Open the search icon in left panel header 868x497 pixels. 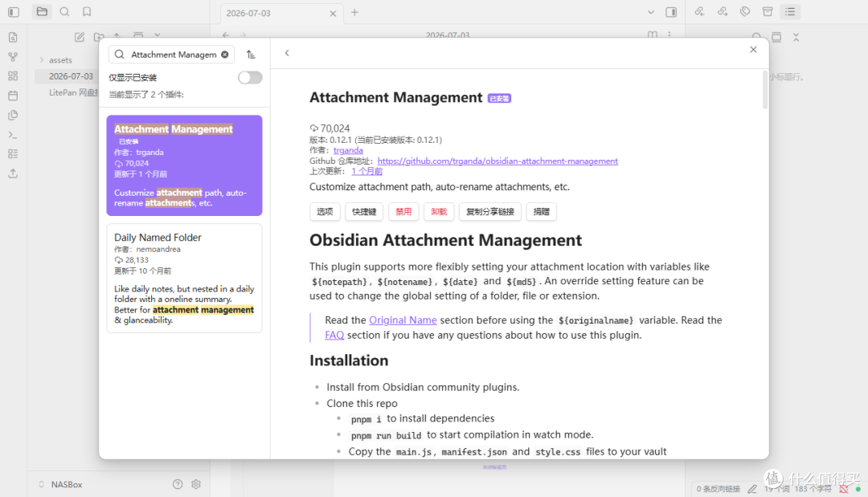[x=64, y=11]
